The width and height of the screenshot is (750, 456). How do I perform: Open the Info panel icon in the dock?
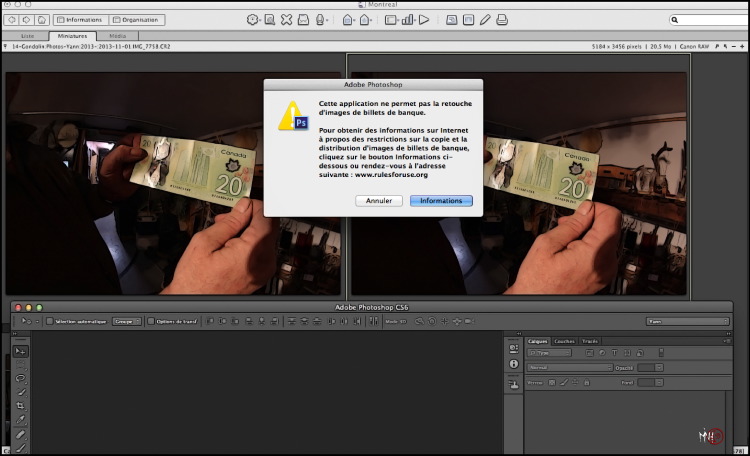(x=514, y=364)
